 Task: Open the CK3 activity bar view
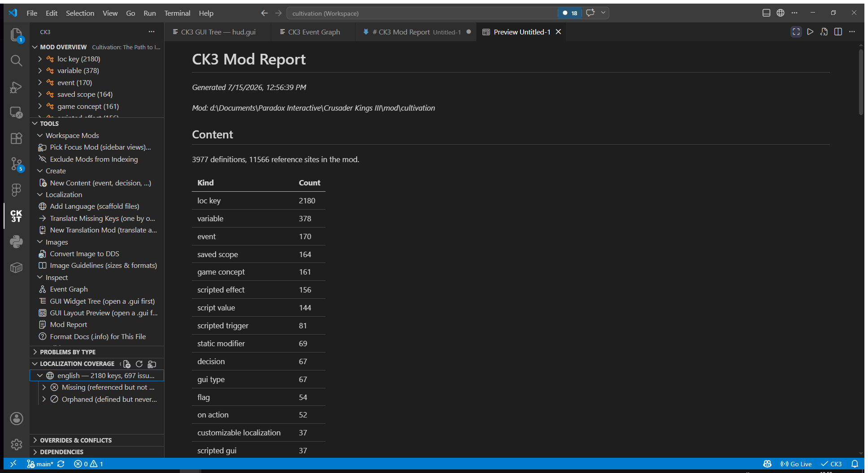pos(16,216)
